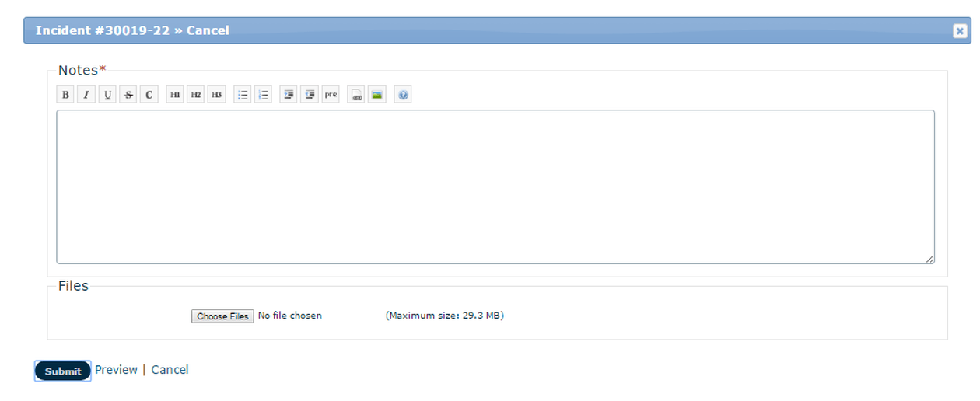Open the Preview link
Image resolution: width=980 pixels, height=401 pixels.
116,370
